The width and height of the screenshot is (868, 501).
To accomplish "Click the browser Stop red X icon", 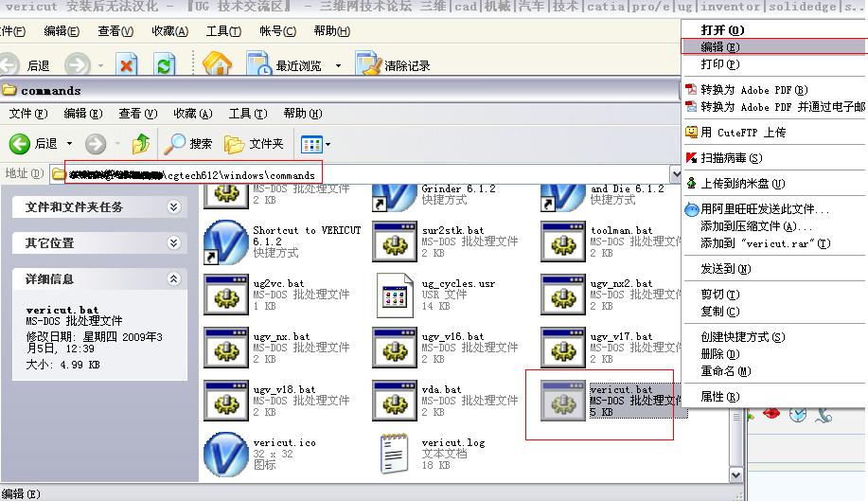I will 127,66.
